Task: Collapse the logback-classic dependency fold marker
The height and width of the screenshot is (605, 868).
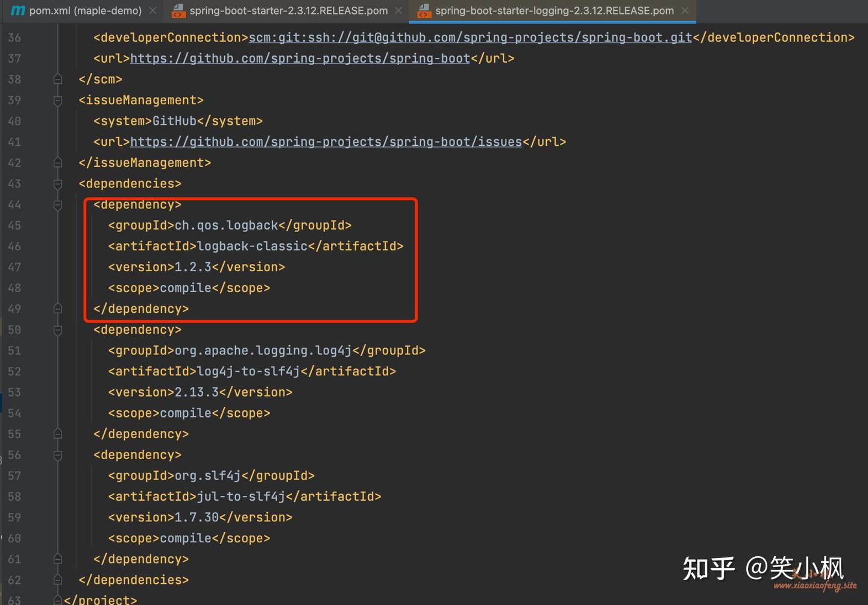Action: (x=58, y=205)
